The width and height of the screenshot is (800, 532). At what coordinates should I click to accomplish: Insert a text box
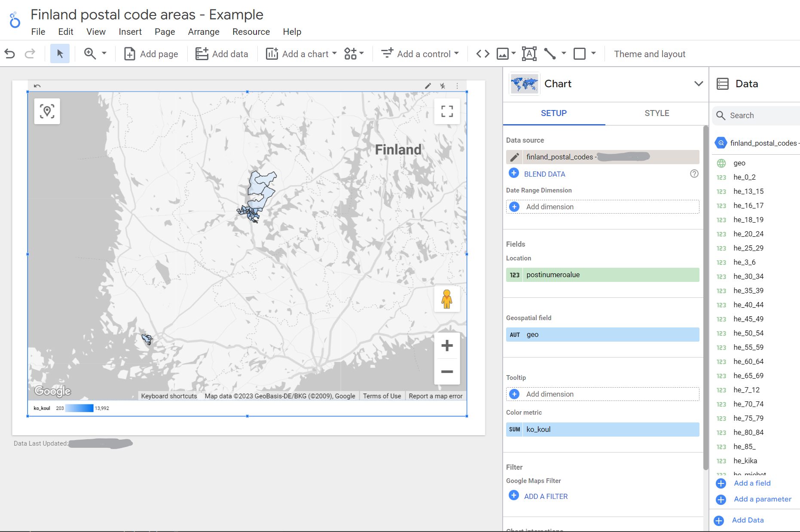[x=529, y=54]
